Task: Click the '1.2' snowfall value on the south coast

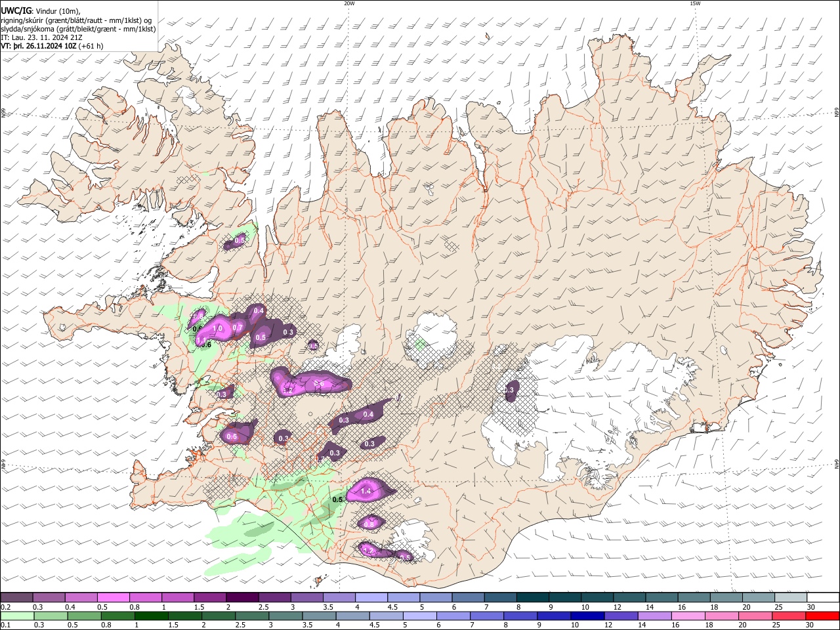Action: tap(368, 550)
